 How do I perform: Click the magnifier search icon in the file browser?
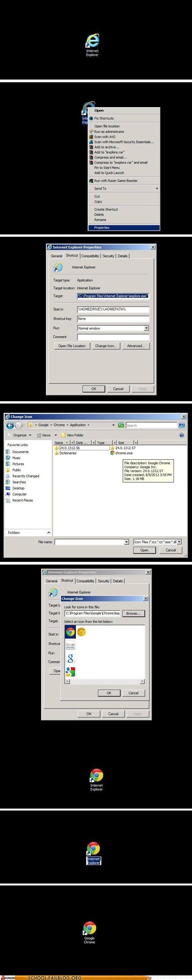pyautogui.click(x=182, y=425)
